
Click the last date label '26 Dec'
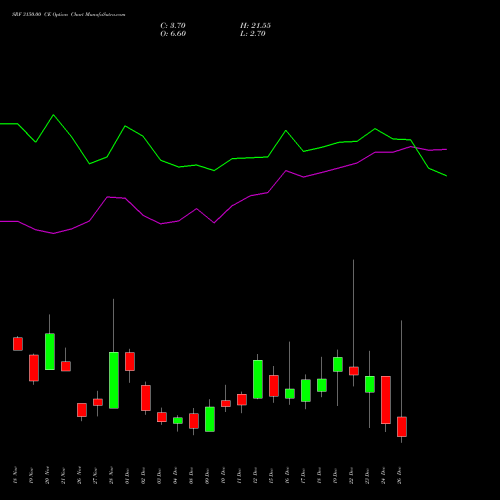399,475
